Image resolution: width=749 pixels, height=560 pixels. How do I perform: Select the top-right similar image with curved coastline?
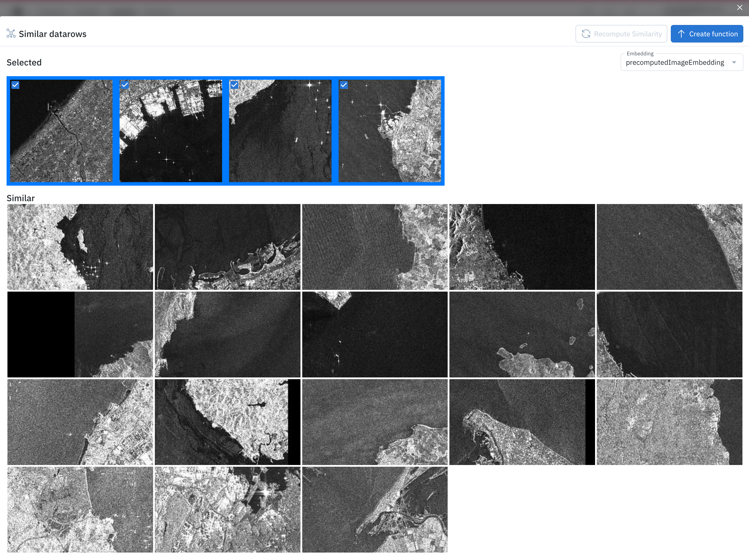(x=669, y=247)
